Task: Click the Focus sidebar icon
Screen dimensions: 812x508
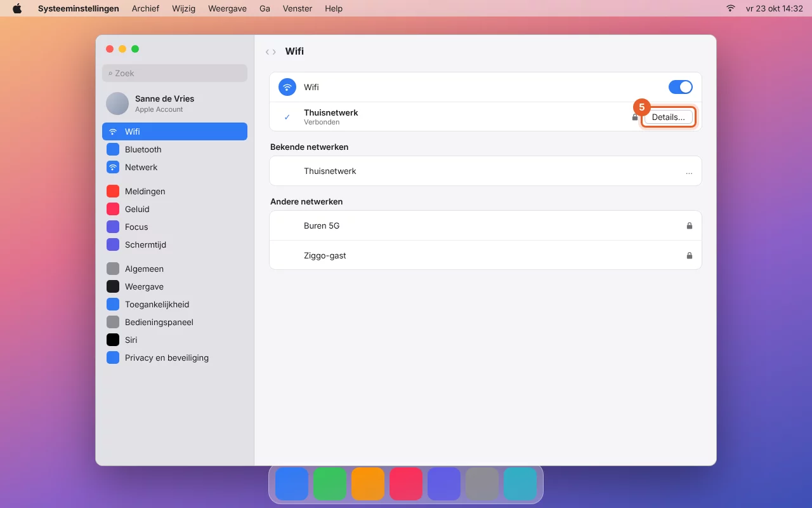Action: [113, 227]
